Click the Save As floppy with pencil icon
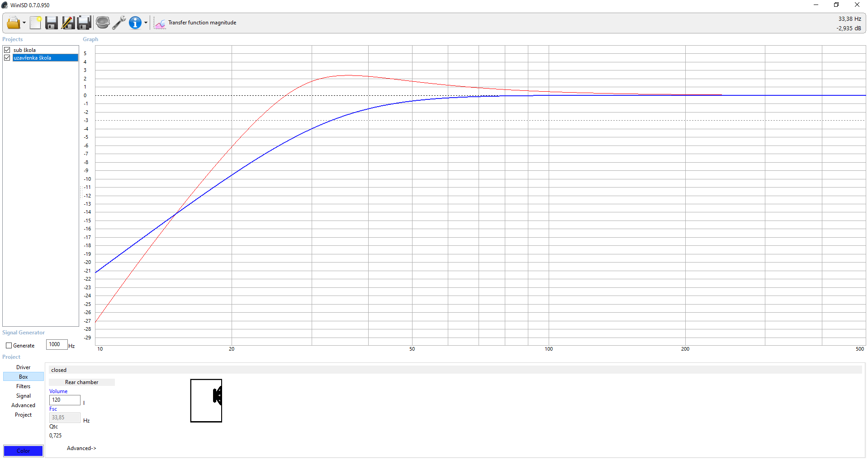The image size is (868, 460). click(x=68, y=23)
